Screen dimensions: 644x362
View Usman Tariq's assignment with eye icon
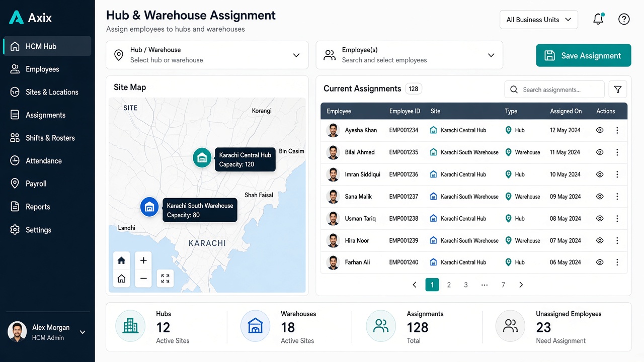(x=600, y=219)
